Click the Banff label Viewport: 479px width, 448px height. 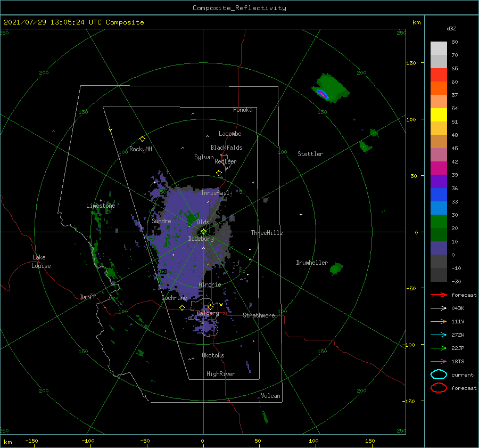coord(88,297)
